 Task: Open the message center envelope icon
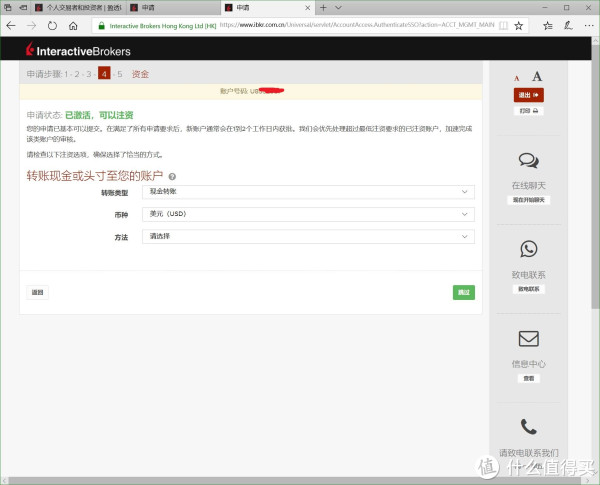point(529,339)
